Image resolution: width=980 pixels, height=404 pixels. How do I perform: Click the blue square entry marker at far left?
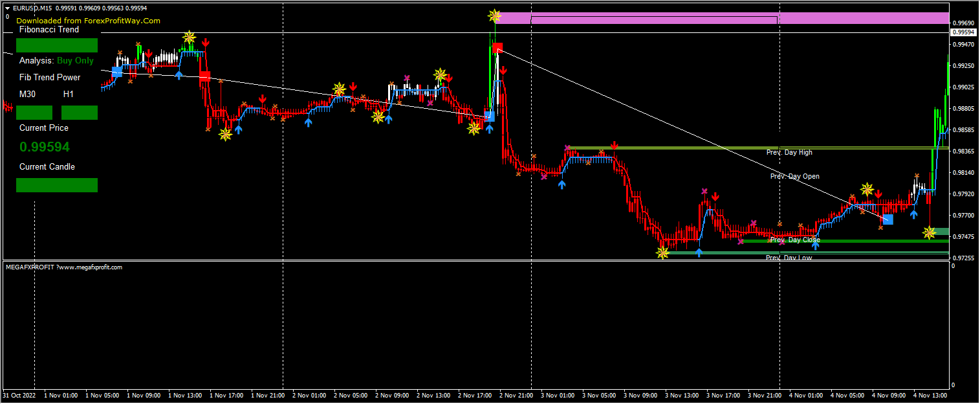pyautogui.click(x=117, y=71)
